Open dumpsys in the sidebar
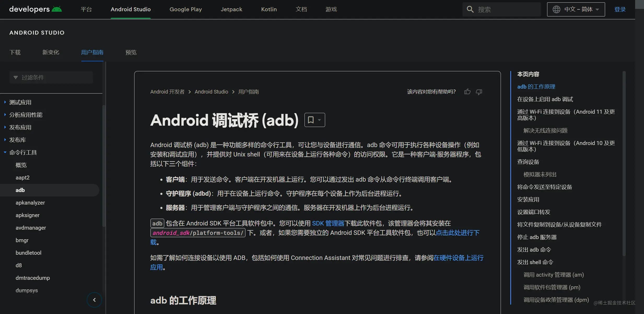Screen dimensions: 644x314 click(27, 290)
